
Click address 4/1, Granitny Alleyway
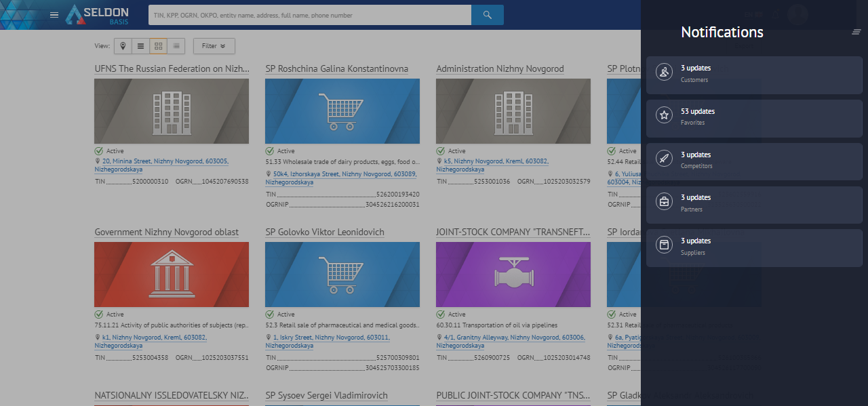511,342
